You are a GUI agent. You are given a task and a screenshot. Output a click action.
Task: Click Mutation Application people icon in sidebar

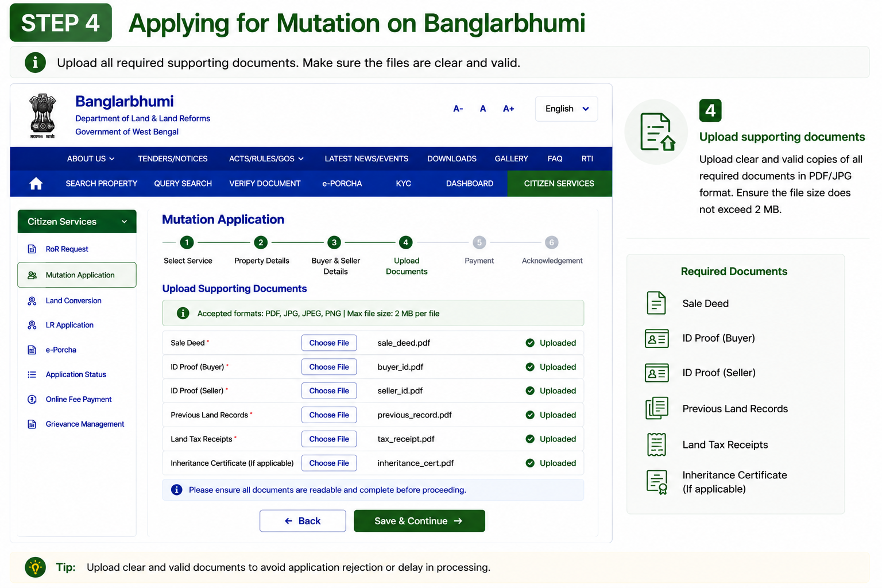point(32,275)
